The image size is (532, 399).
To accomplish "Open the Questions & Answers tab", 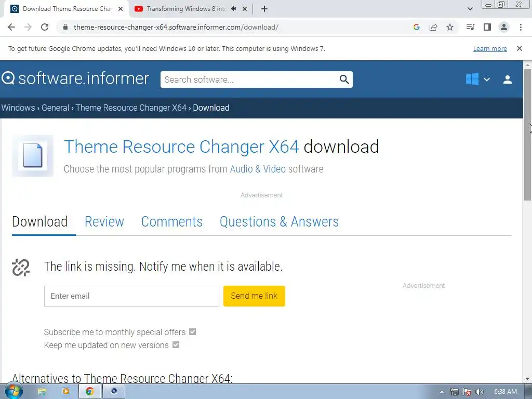I will 279,221.
